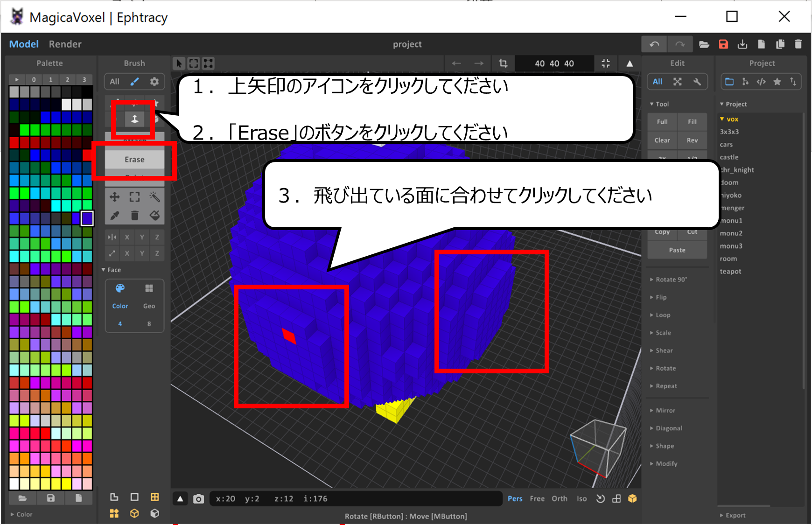Click the Paste button
812x525 pixels.
pyautogui.click(x=677, y=250)
